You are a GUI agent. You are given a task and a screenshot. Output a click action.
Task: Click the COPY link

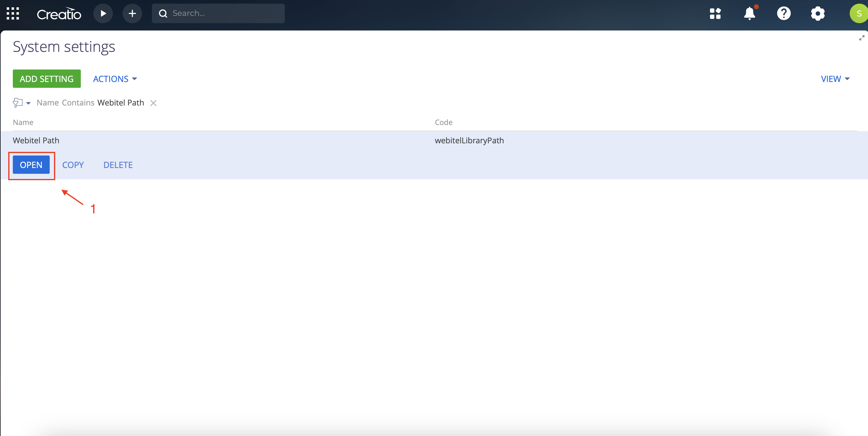(x=73, y=165)
